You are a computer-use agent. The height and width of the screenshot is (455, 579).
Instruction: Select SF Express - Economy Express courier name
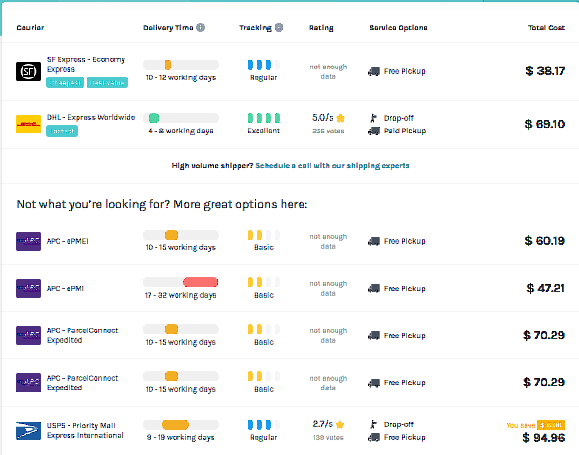point(86,64)
